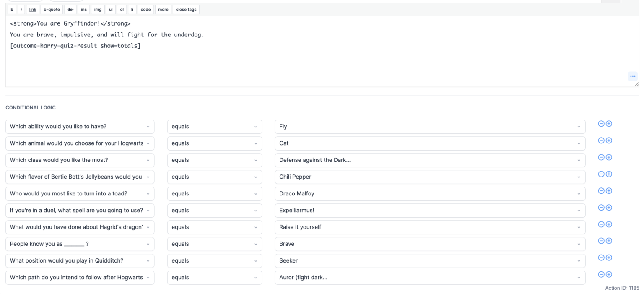
Task: Add a condition after the Draco Malfoy row
Action: pyautogui.click(x=609, y=191)
